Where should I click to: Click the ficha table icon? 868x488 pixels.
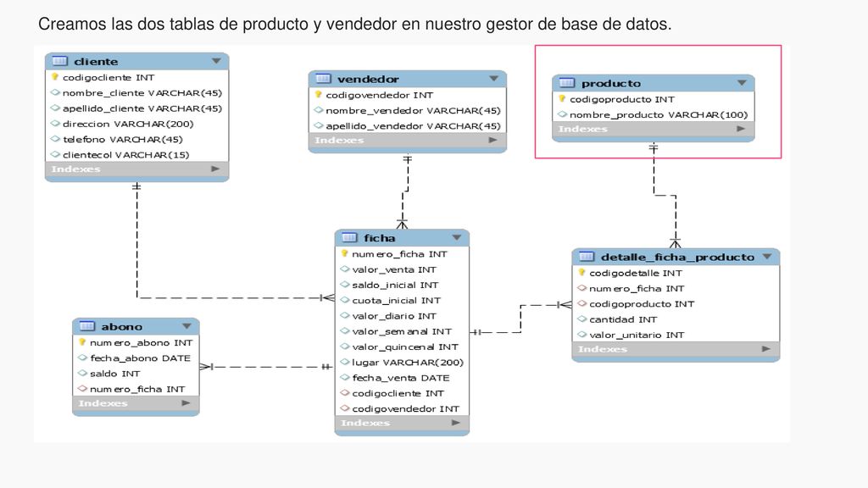point(349,237)
